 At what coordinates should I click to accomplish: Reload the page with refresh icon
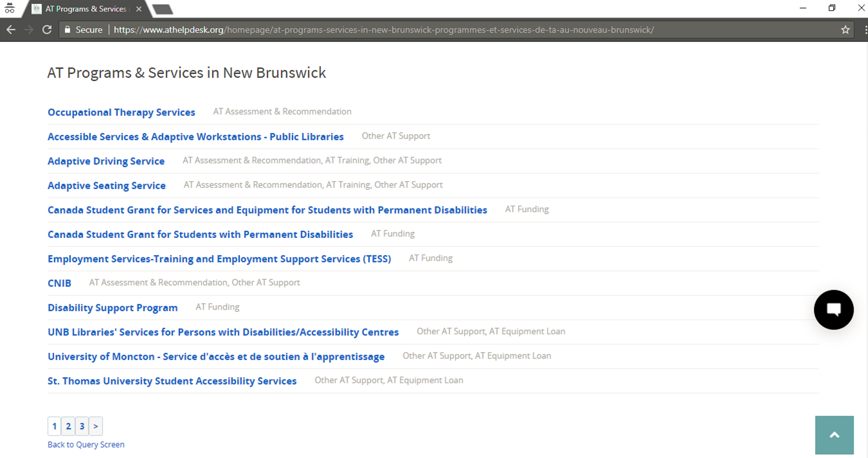[x=47, y=30]
